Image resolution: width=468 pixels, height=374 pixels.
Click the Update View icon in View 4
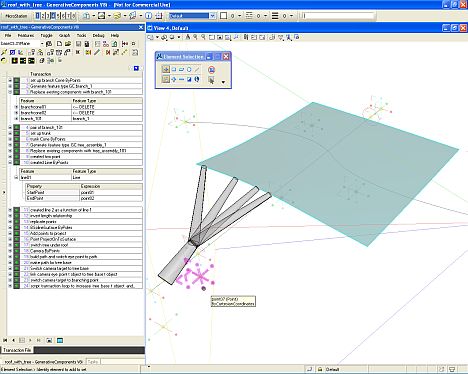188,37
